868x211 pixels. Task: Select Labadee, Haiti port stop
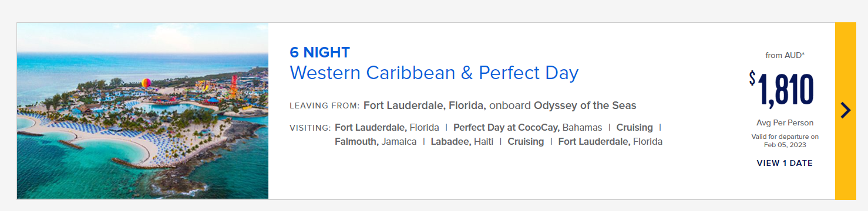tap(462, 141)
